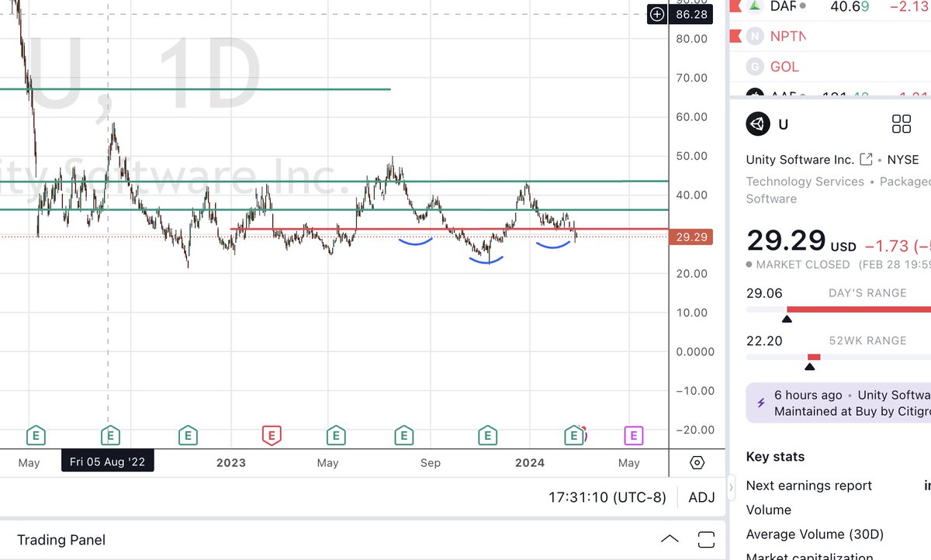This screenshot has width=931, height=560.
Task: Click the 29.06 day's low value
Action: tap(764, 293)
